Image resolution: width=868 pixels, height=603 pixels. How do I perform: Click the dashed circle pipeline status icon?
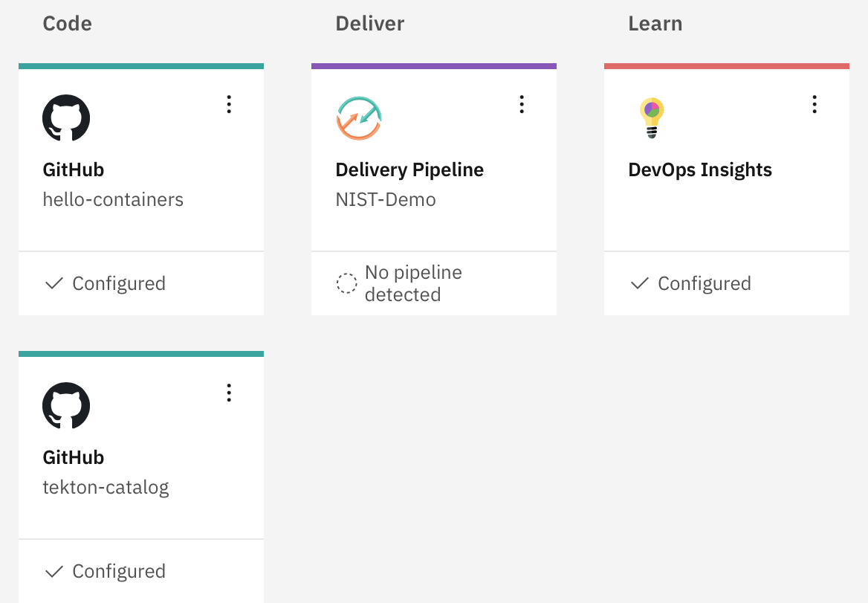(x=347, y=283)
